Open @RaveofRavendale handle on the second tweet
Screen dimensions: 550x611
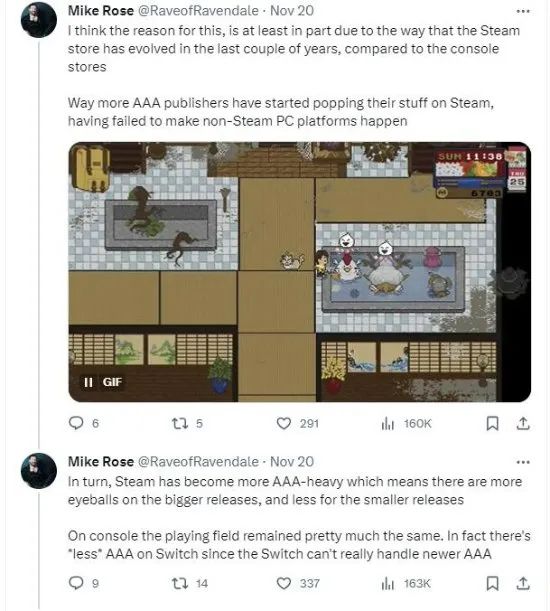click(198, 462)
